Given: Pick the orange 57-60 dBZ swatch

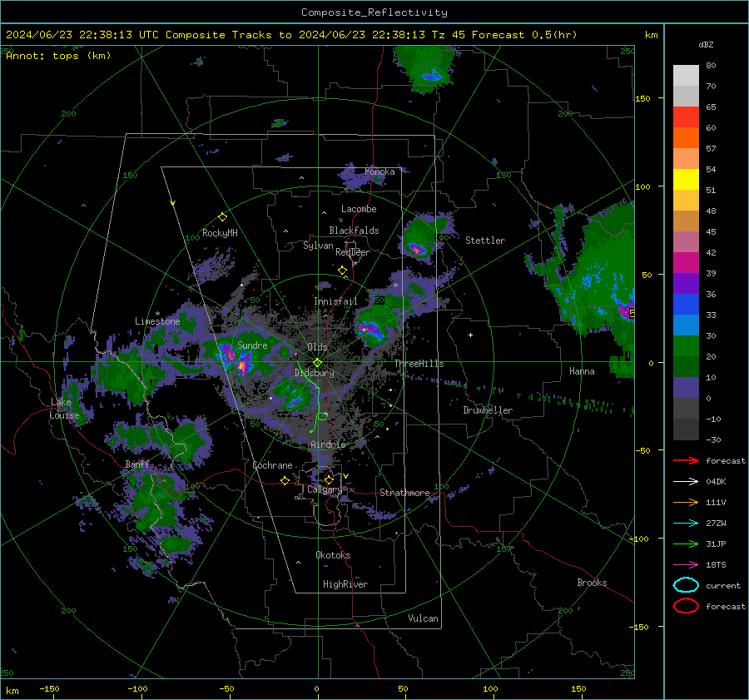Looking at the screenshot, I should click(x=686, y=138).
